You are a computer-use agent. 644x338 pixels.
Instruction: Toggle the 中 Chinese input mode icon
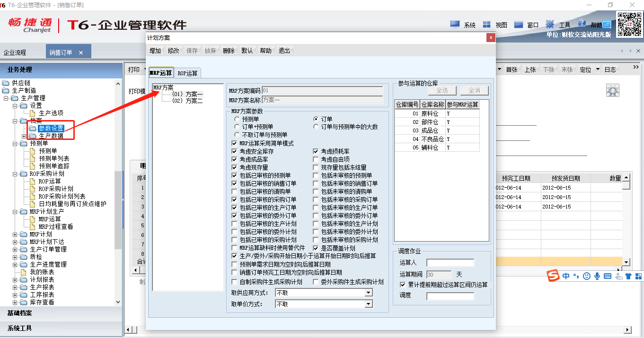coord(566,276)
